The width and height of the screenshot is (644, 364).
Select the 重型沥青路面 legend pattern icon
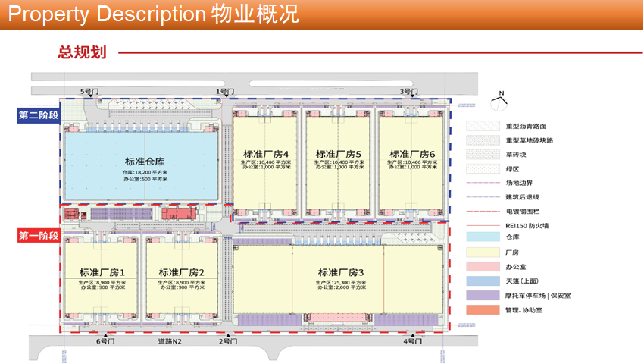(x=480, y=127)
